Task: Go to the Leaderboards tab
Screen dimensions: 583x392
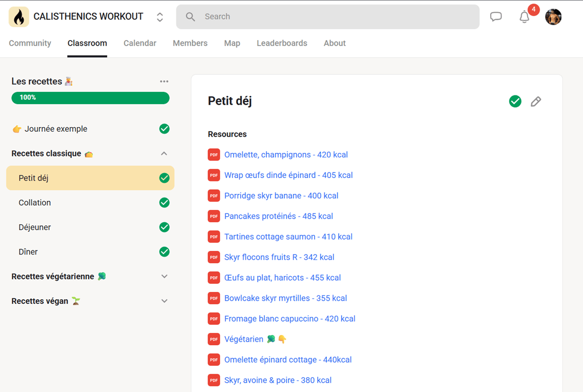Action: coord(282,43)
